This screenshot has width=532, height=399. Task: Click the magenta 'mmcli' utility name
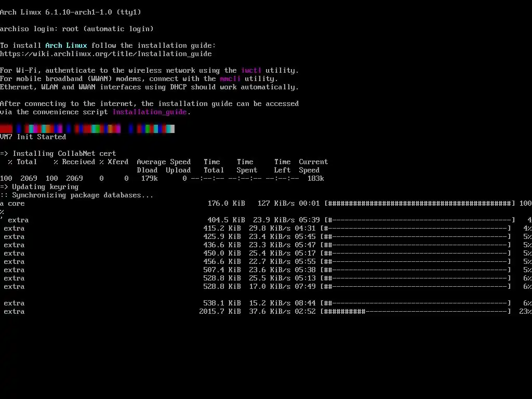click(x=230, y=79)
